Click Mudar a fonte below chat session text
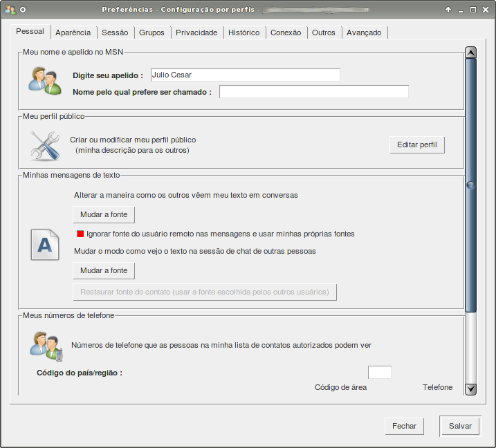496x448 pixels. coord(104,270)
